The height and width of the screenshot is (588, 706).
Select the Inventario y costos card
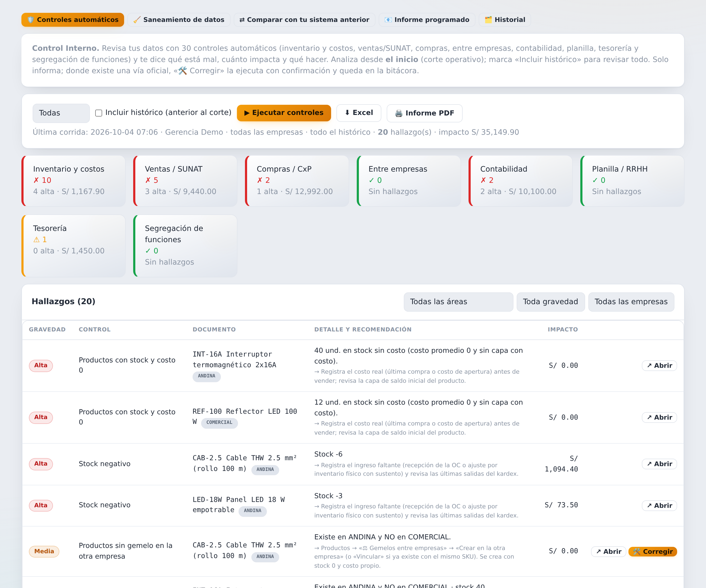74,181
